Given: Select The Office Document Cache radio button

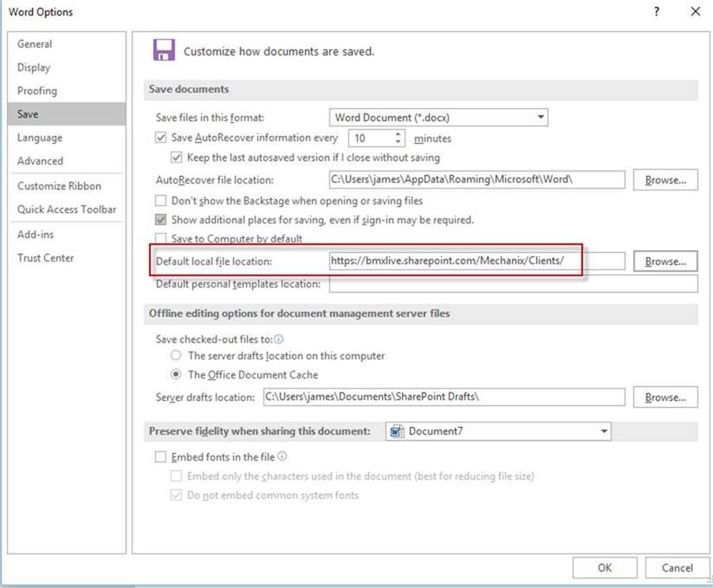Looking at the screenshot, I should (x=176, y=374).
